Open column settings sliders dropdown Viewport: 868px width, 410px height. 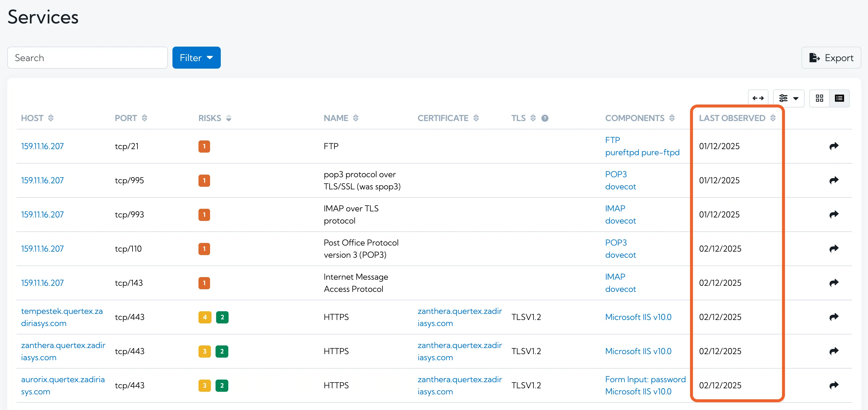coord(788,98)
